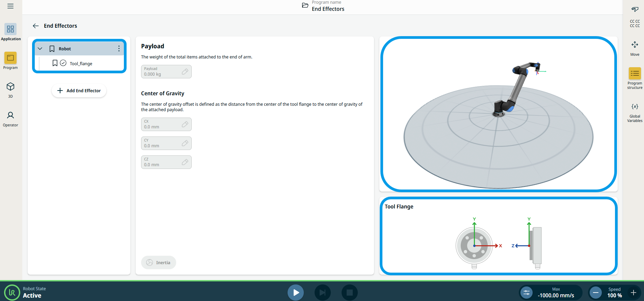644x301 pixels.
Task: Open the Application section
Action: [10, 32]
